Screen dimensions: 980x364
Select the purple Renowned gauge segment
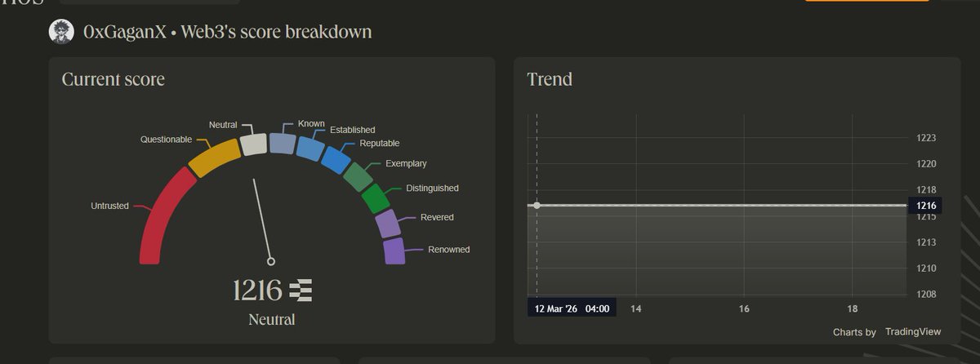pyautogui.click(x=394, y=251)
